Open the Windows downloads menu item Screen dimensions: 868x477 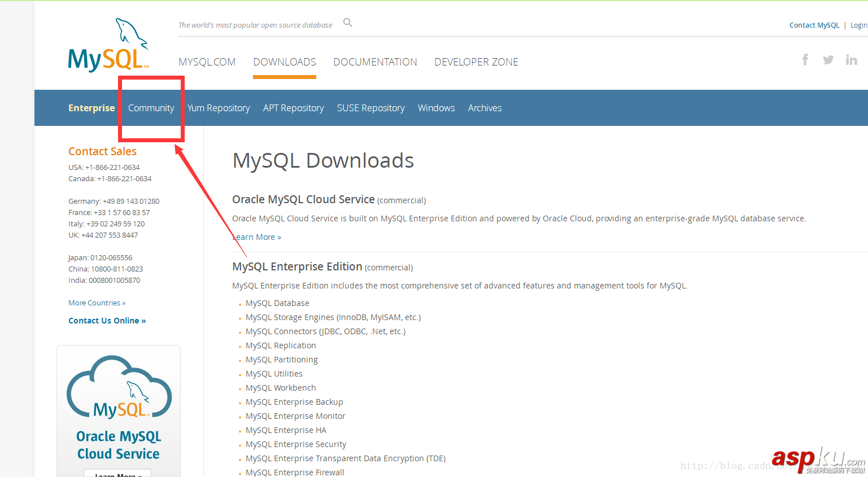(437, 108)
